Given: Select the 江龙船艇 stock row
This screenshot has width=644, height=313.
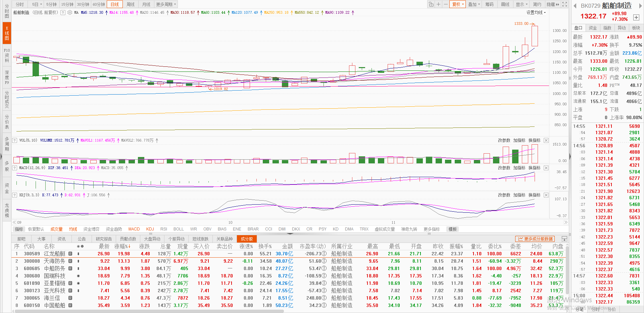Looking at the screenshot, I should pos(55,254).
